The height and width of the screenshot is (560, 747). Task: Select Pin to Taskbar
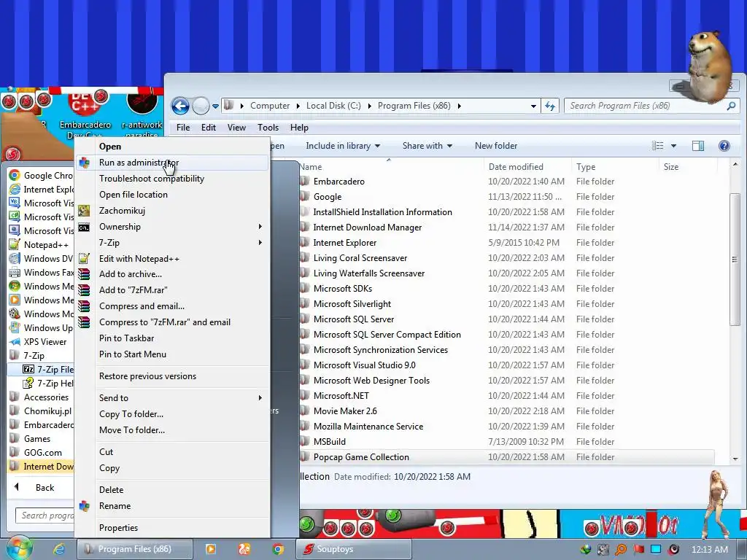pos(126,338)
